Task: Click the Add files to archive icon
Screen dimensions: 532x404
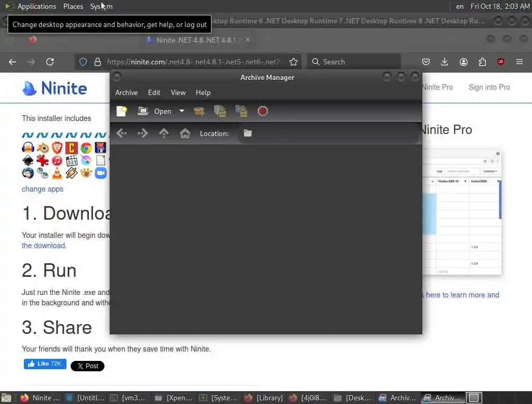Action: coord(220,111)
